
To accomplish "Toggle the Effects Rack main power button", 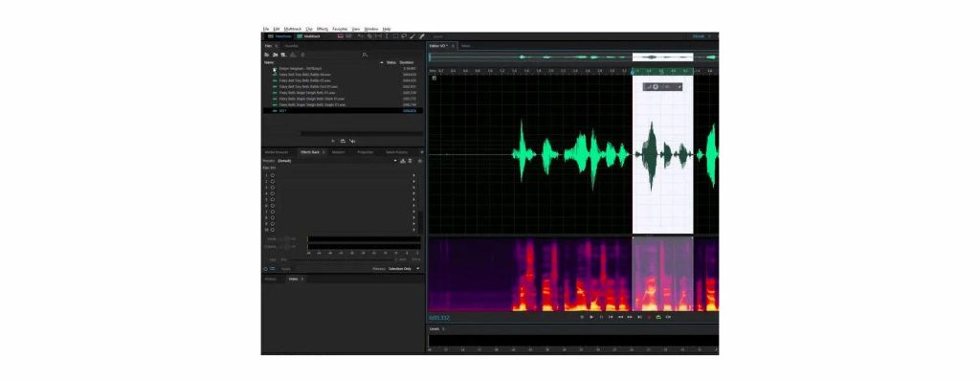I will pyautogui.click(x=266, y=269).
